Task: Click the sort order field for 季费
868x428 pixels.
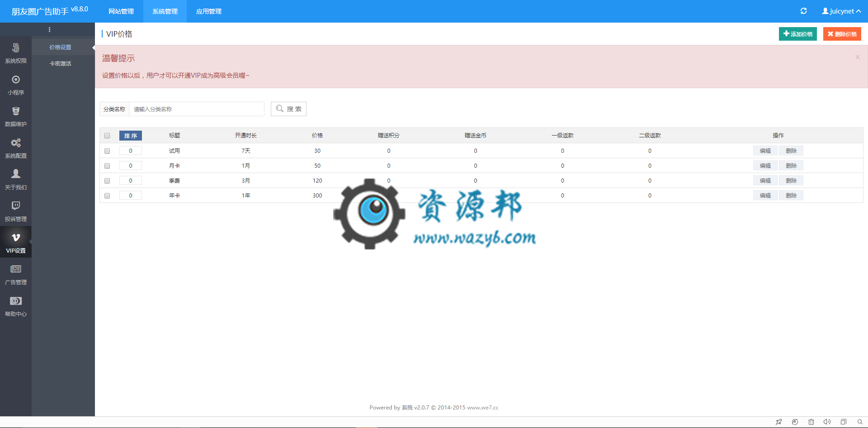Action: coord(131,181)
